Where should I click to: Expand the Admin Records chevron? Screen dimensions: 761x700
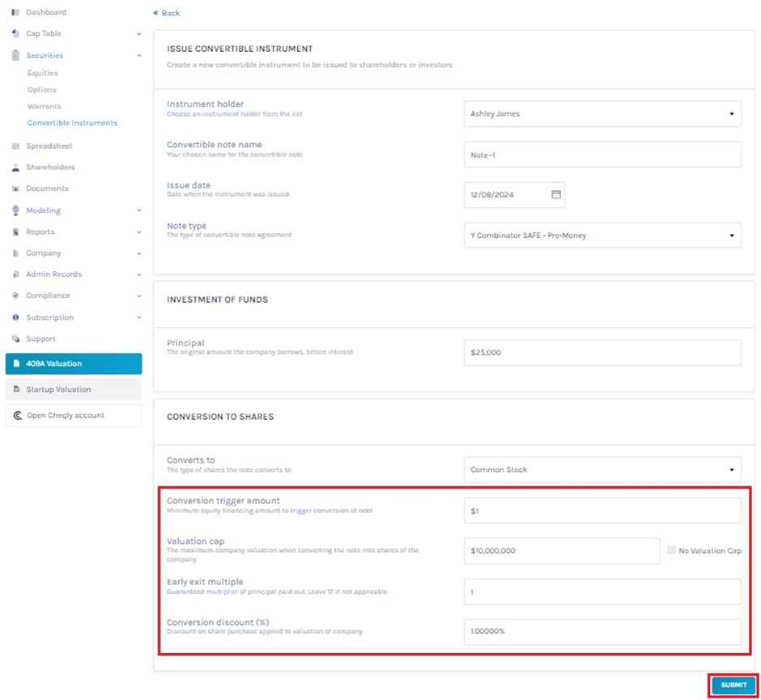tap(139, 274)
